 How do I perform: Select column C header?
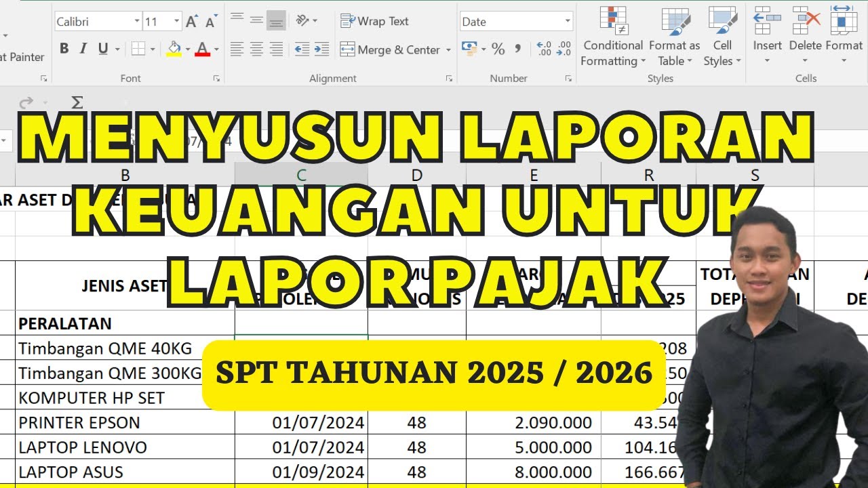301,176
